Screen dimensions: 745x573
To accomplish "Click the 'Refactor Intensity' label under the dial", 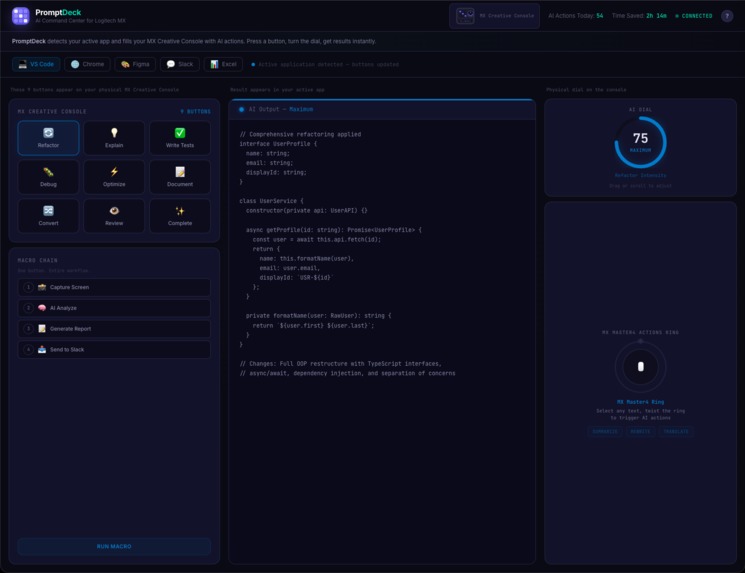I will point(640,175).
